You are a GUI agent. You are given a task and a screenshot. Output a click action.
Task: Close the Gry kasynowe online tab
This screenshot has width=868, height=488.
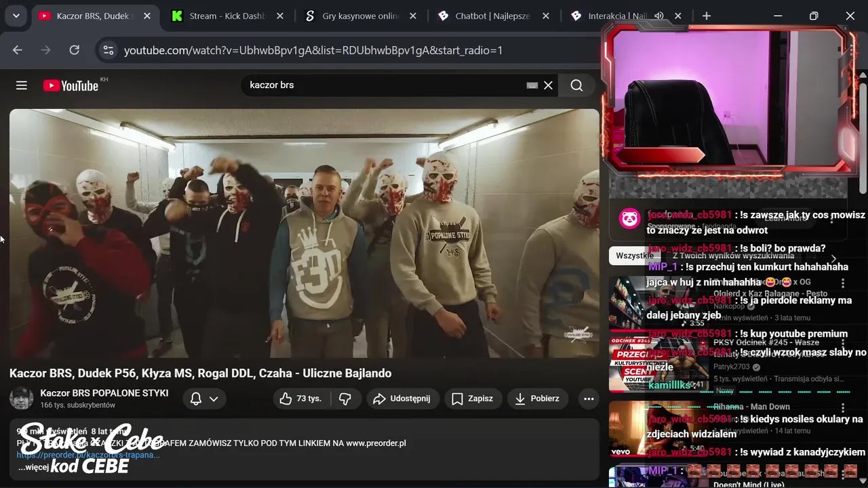[413, 16]
